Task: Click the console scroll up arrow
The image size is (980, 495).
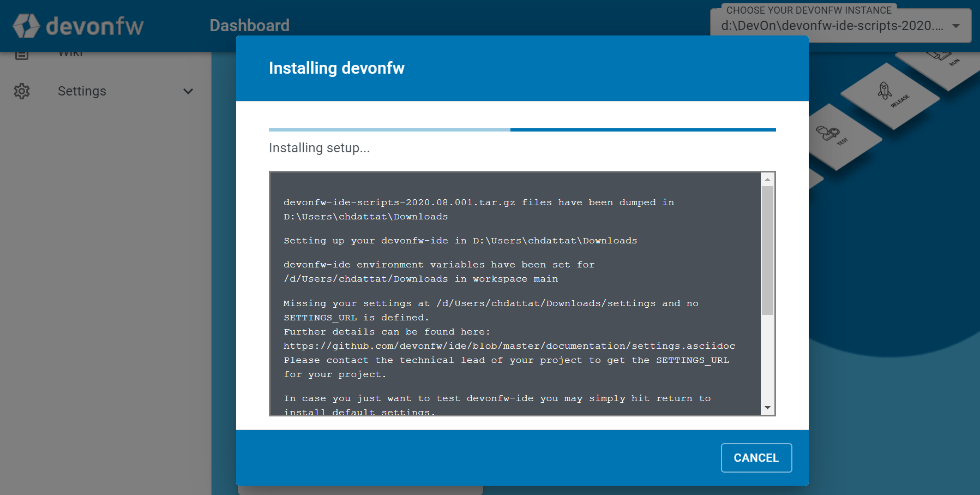Action: (767, 180)
